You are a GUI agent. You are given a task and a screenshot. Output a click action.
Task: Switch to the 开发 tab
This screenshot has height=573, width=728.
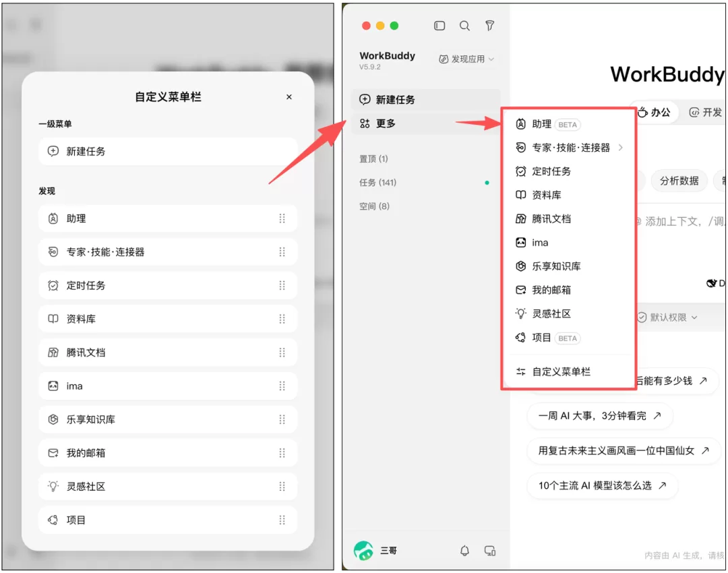click(705, 112)
